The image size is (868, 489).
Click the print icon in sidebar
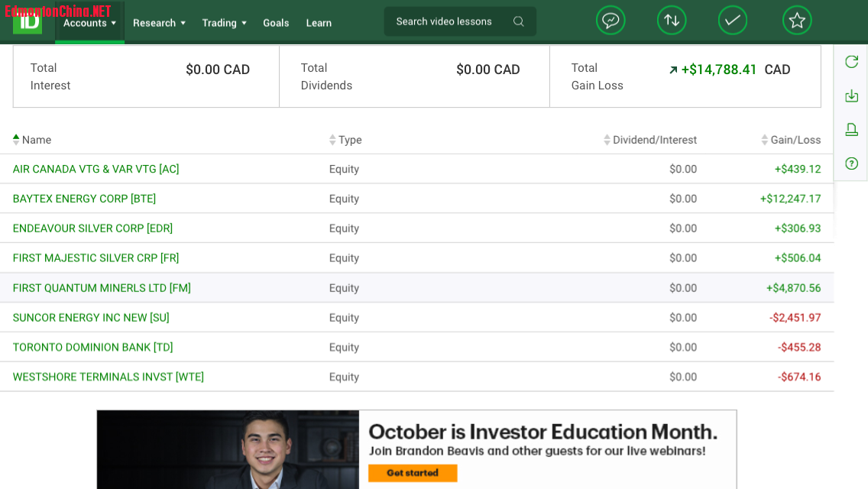point(851,130)
